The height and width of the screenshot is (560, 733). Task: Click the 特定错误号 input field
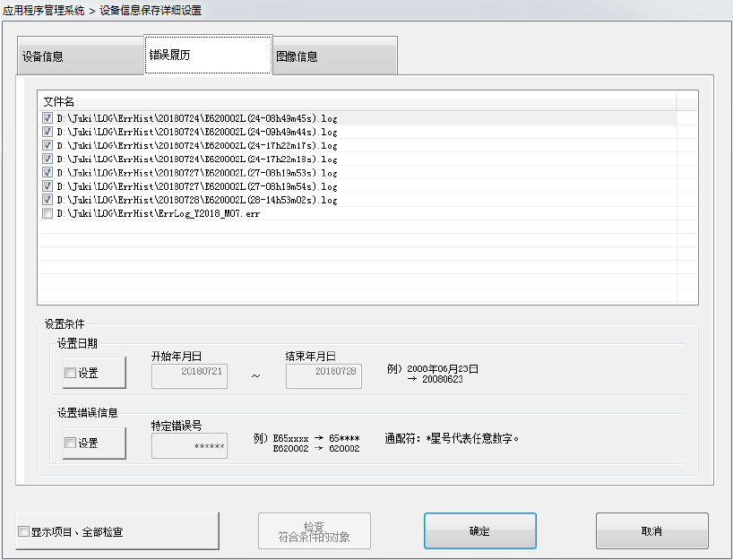tap(189, 445)
